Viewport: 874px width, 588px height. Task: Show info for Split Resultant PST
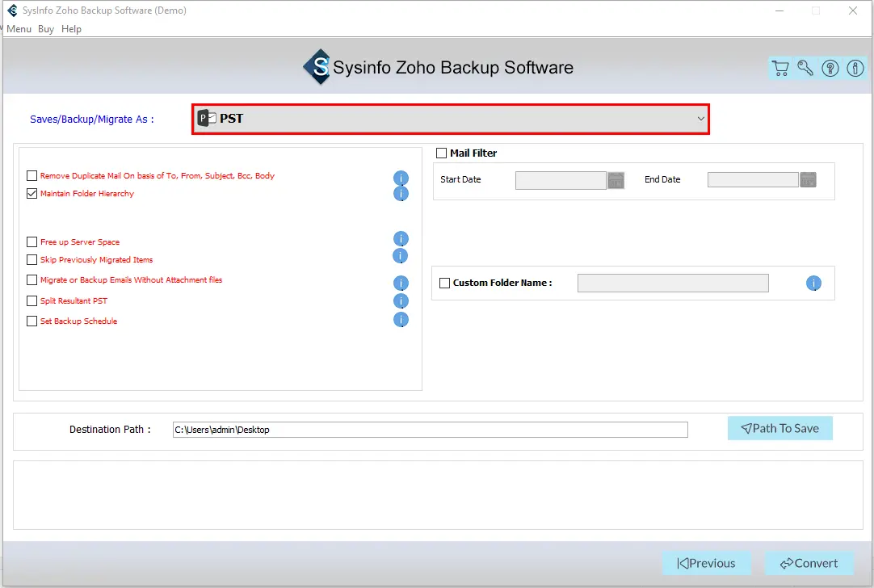coord(401,301)
